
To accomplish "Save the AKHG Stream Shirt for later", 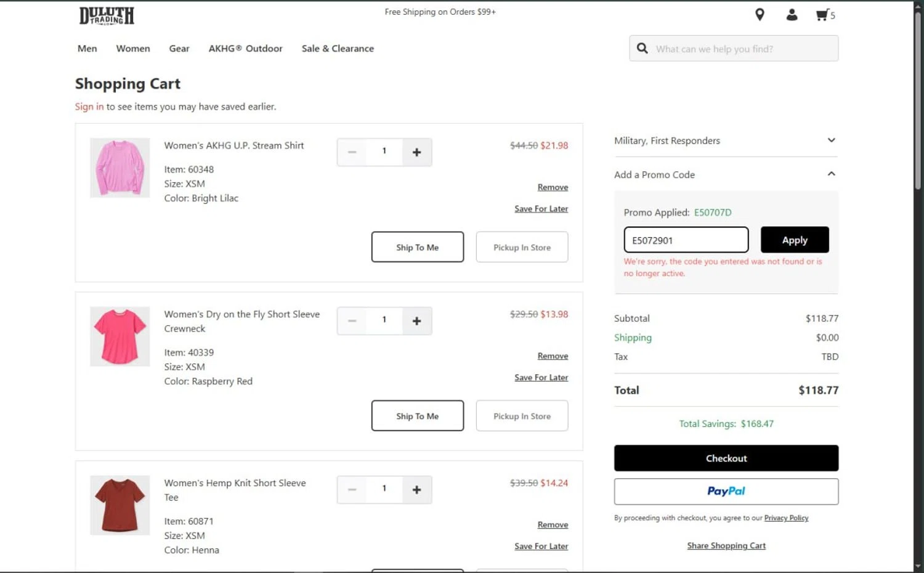I will 541,209.
